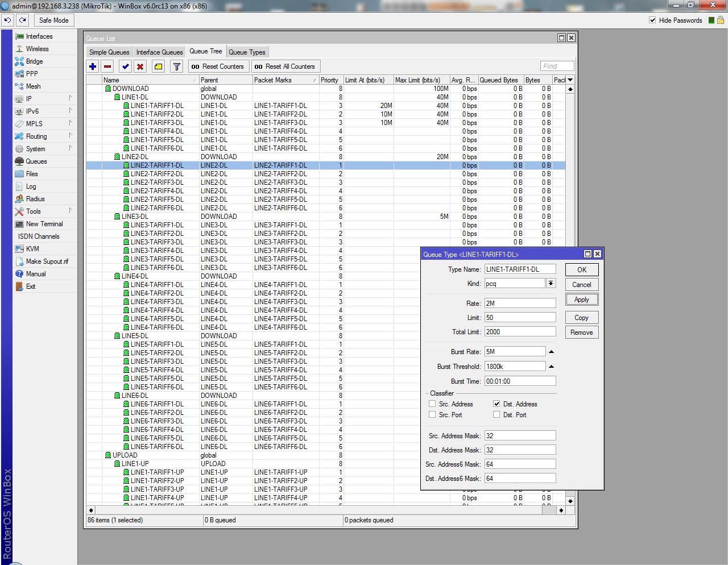Click the Reset All Counters button
This screenshot has height=565, width=728.
tap(285, 67)
